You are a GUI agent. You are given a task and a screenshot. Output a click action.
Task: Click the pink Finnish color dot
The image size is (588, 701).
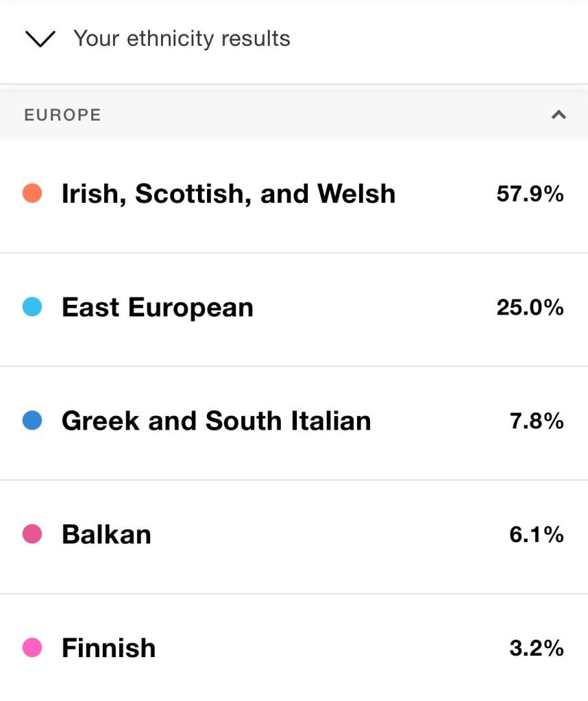(32, 648)
